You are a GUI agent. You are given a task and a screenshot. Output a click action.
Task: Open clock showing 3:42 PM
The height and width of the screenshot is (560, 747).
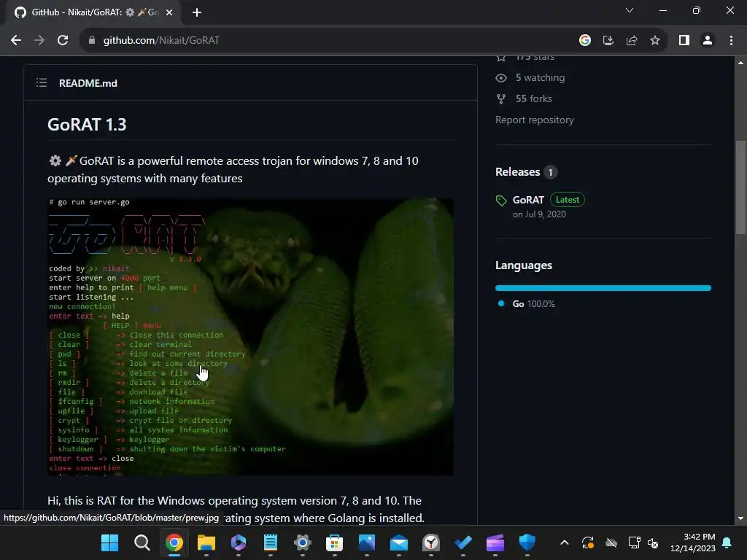pos(693,542)
